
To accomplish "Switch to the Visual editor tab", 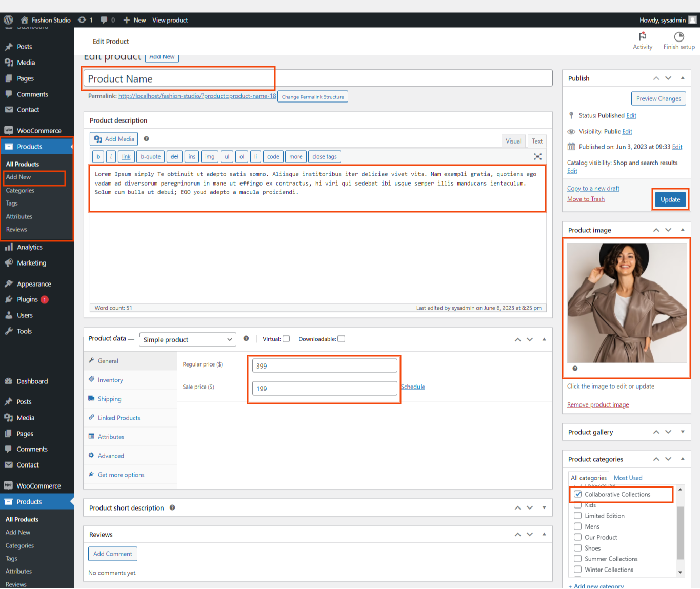I will pyautogui.click(x=513, y=141).
